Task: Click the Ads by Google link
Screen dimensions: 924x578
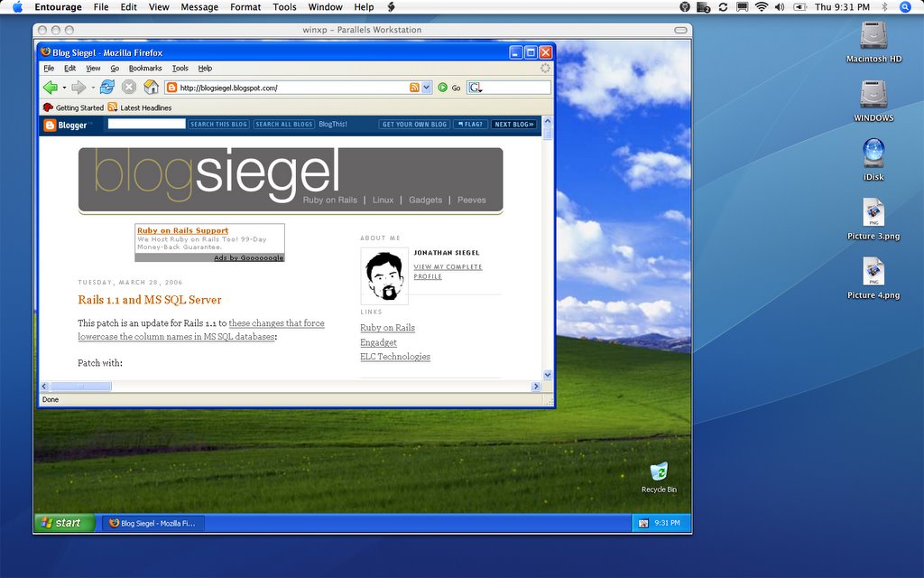Action: (249, 257)
